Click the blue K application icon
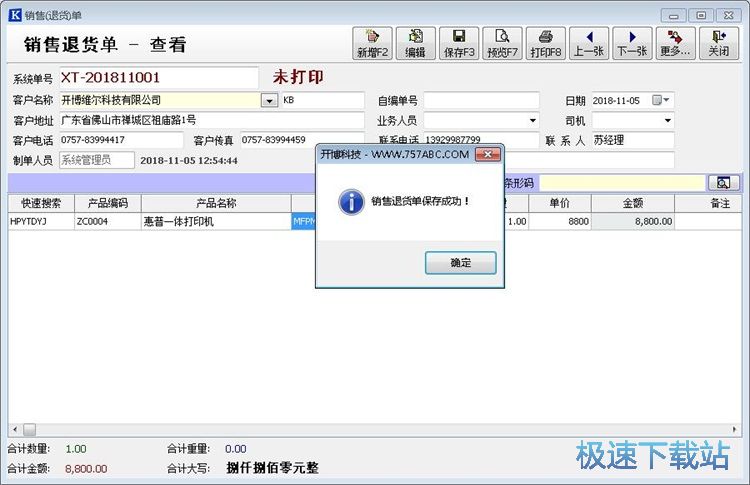This screenshot has width=750, height=485. [15, 15]
